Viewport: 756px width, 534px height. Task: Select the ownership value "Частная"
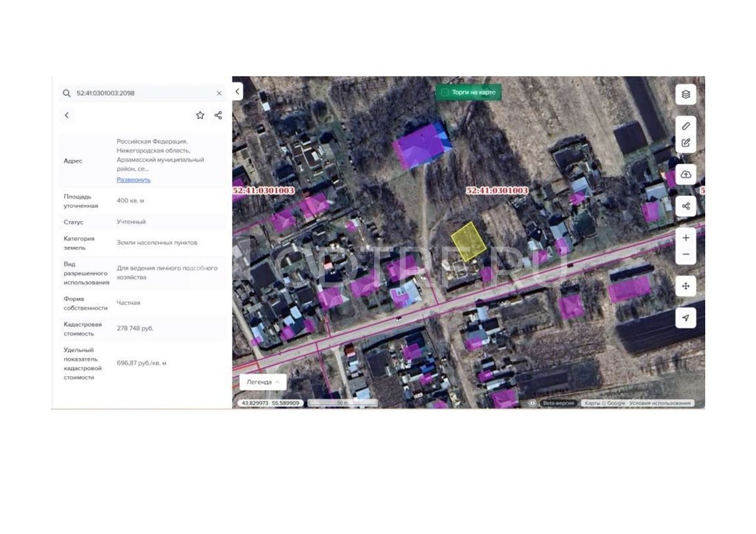click(x=129, y=303)
